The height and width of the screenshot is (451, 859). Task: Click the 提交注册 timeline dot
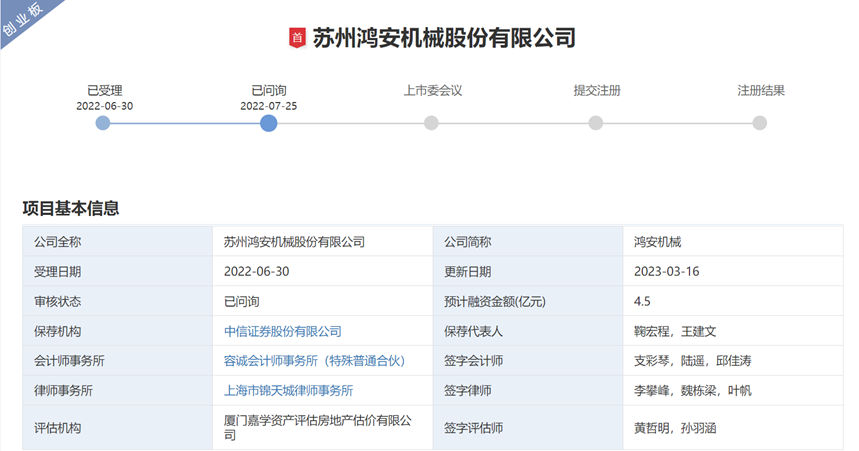coord(595,123)
